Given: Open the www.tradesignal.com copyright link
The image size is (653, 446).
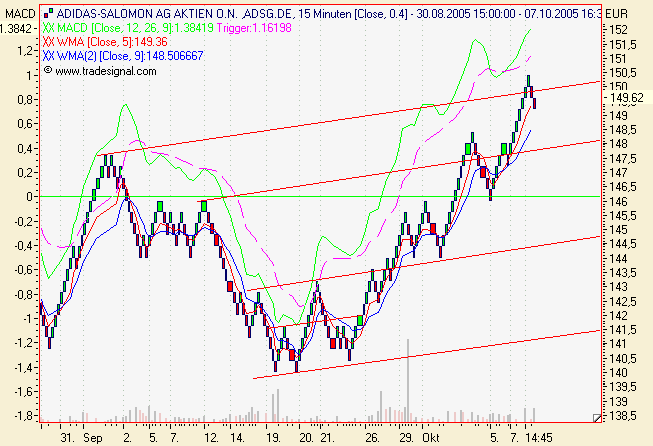Looking at the screenshot, I should point(100,71).
